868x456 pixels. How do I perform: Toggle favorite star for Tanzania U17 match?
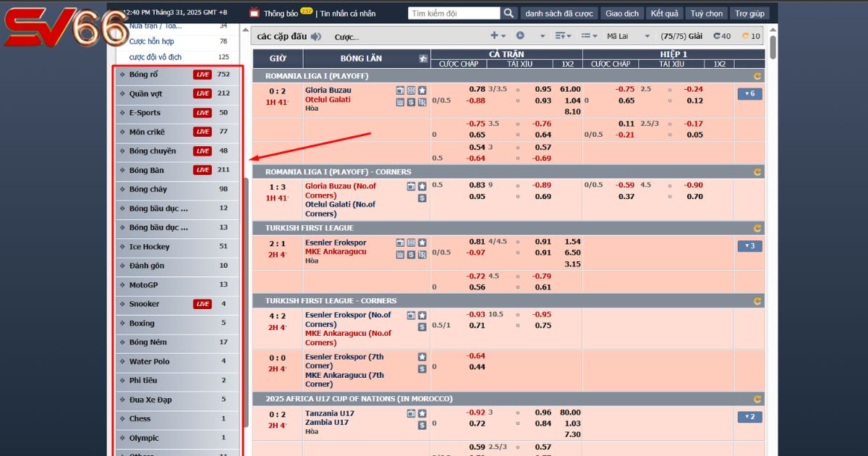tap(422, 414)
